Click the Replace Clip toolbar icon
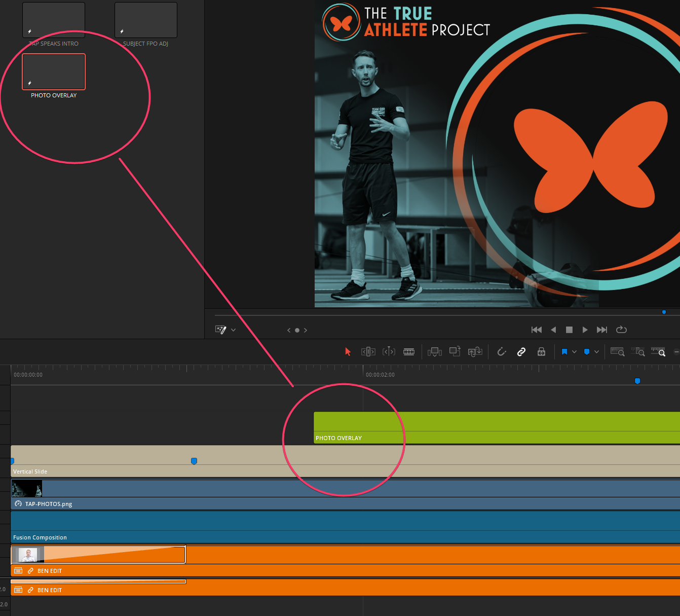Image resolution: width=680 pixels, height=616 pixels. (475, 351)
